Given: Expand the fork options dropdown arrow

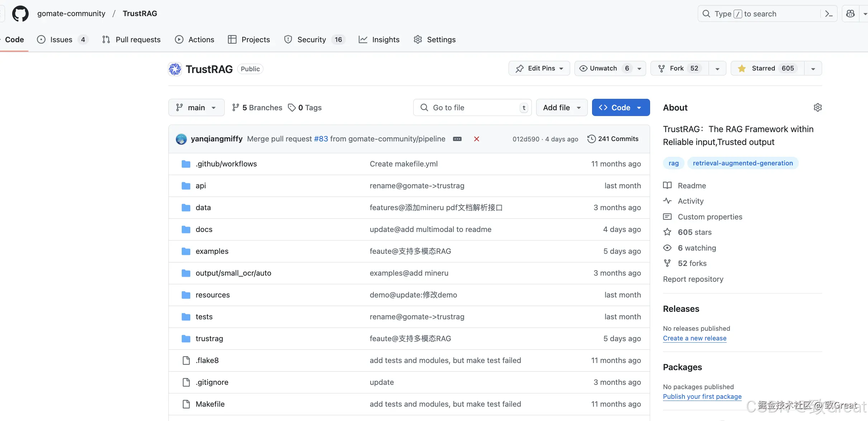Looking at the screenshot, I should [x=717, y=68].
